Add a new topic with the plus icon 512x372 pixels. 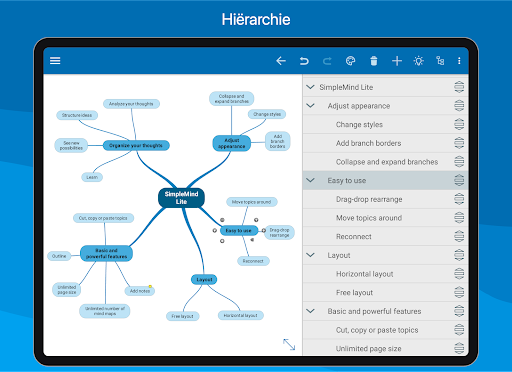point(397,61)
